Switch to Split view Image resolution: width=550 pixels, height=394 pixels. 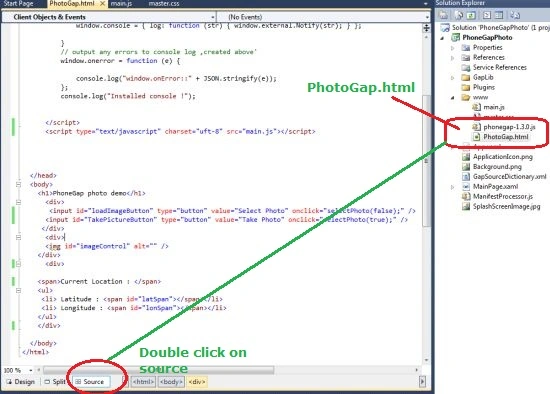55,382
